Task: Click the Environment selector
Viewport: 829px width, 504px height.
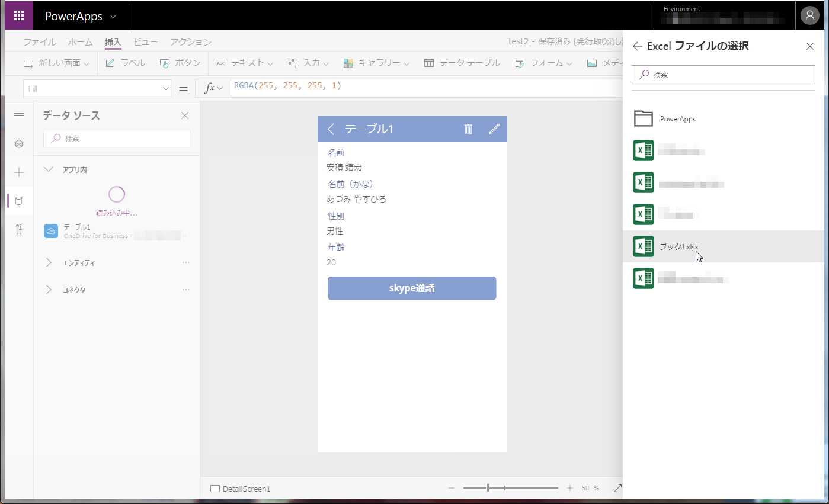Action: pos(724,15)
